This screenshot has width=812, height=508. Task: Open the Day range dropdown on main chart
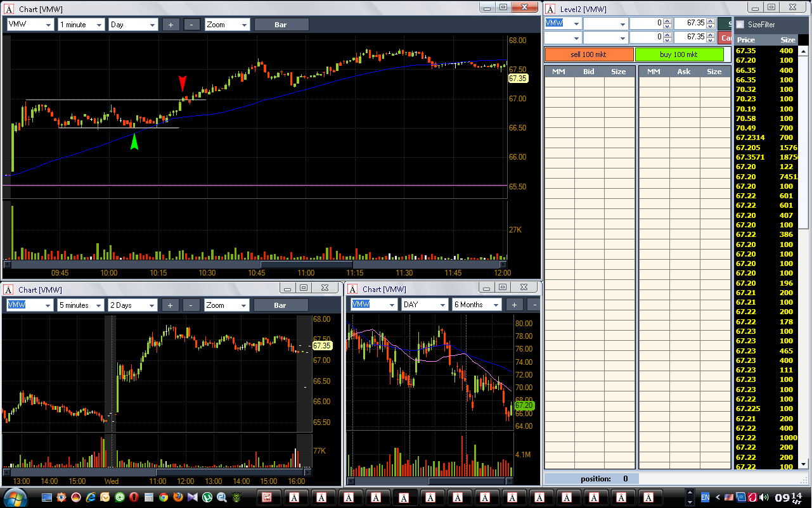(152, 25)
